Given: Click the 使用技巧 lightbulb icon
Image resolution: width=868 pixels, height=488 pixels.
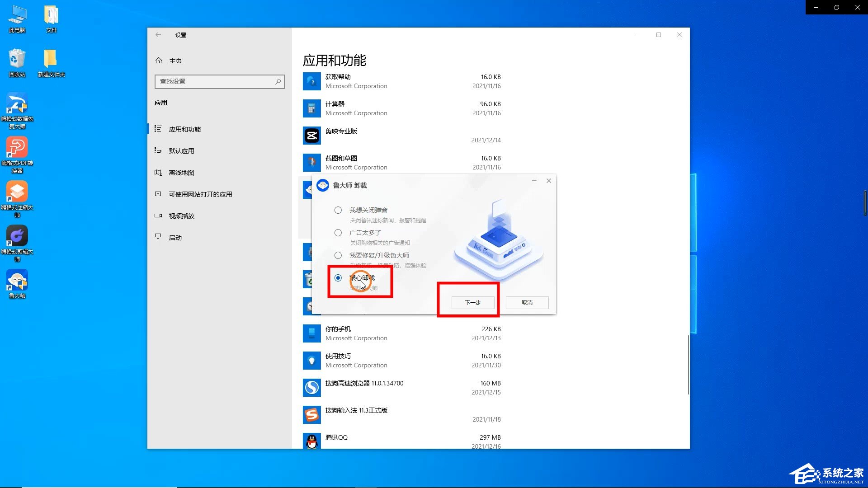Looking at the screenshot, I should tap(311, 361).
